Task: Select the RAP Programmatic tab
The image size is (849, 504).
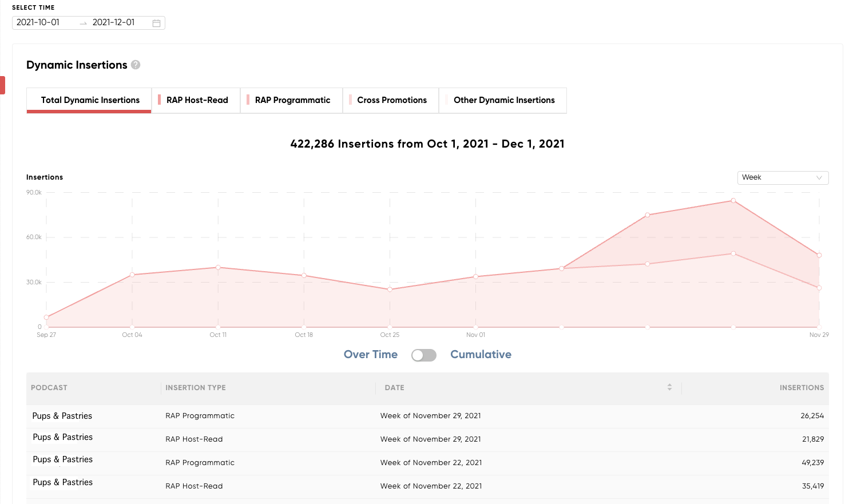Action: tap(292, 100)
